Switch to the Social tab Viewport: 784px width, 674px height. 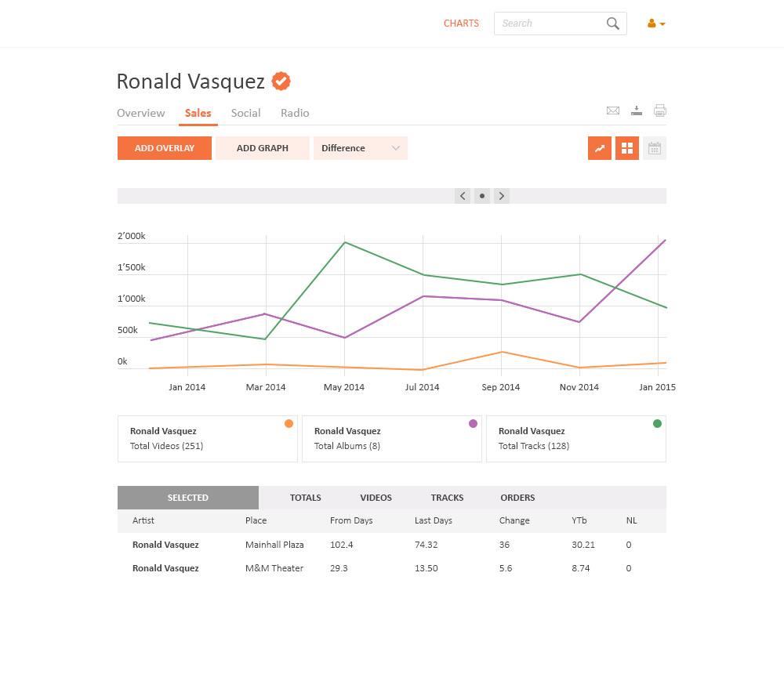245,113
